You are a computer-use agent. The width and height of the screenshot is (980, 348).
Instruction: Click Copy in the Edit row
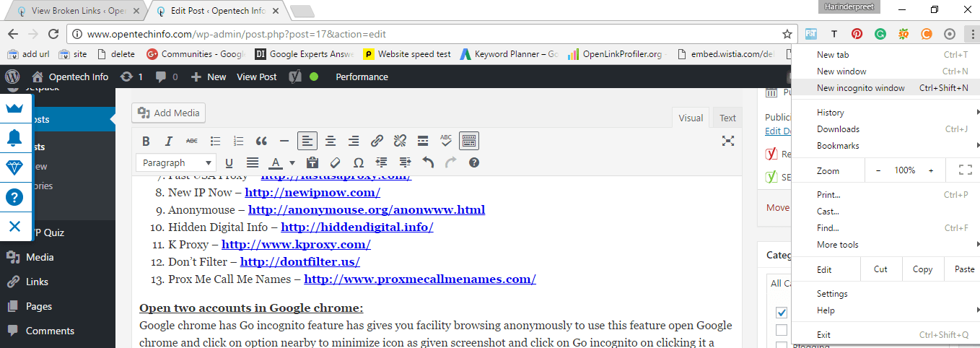pyautogui.click(x=922, y=269)
